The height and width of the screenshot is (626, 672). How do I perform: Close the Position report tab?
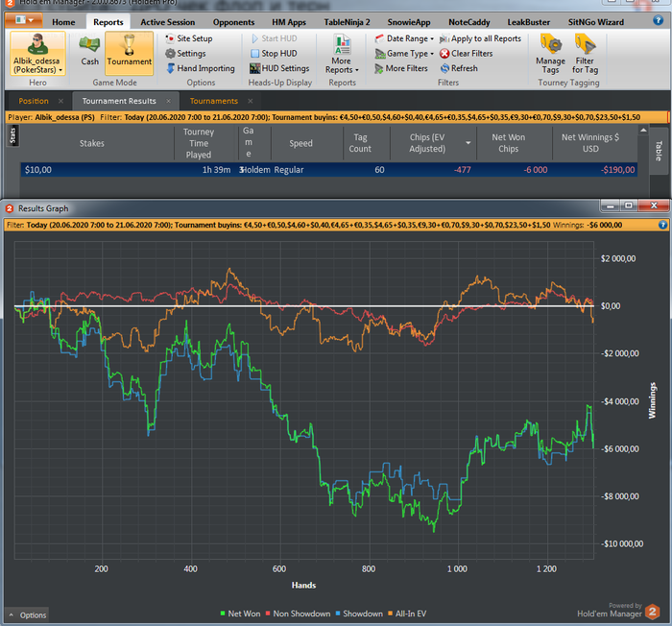point(60,101)
